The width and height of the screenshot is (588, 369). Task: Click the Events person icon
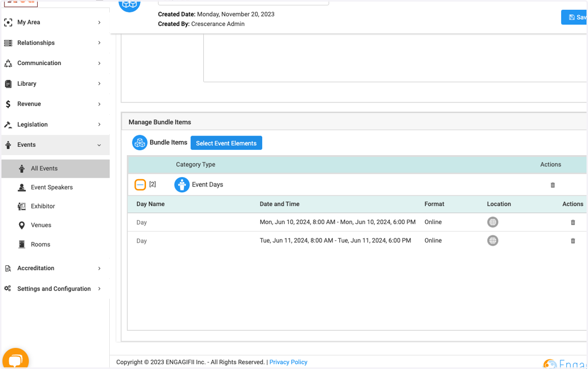coord(8,145)
